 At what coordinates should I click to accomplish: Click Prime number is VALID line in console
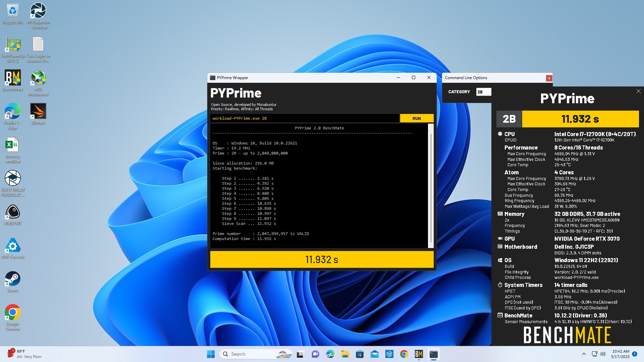[261, 234]
